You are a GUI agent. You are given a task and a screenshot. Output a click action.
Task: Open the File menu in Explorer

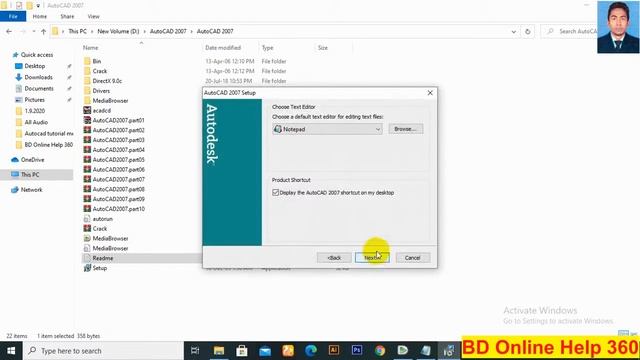click(x=13, y=16)
